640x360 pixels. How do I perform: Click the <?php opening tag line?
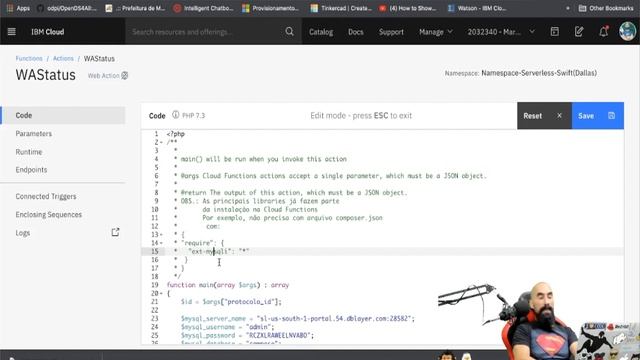(176, 134)
